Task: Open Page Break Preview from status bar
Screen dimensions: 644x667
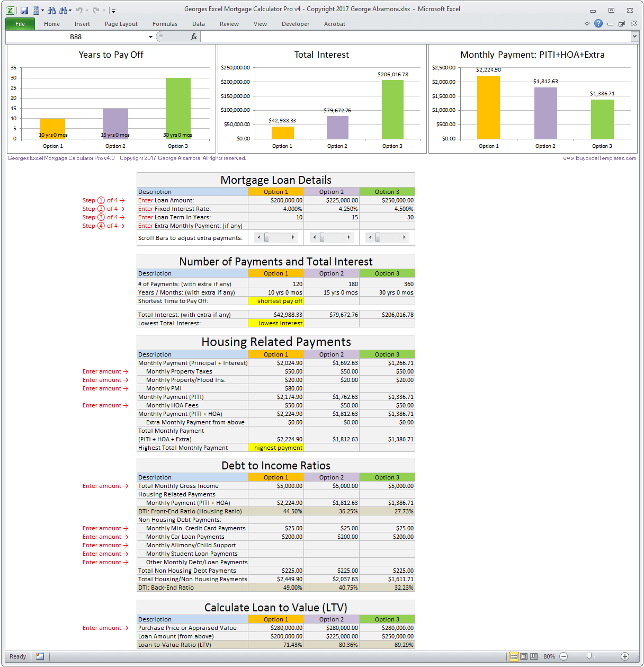Action: pyautogui.click(x=534, y=656)
